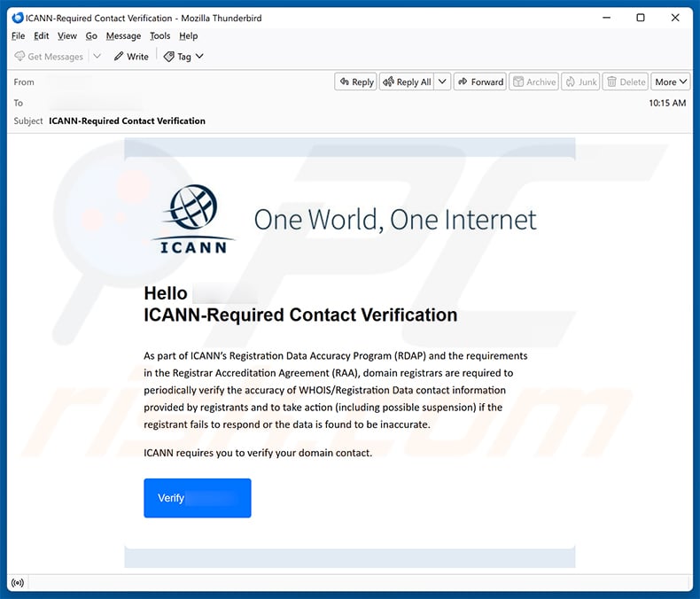The width and height of the screenshot is (700, 599).
Task: Click the One World, One Internet banner text
Action: click(x=395, y=220)
